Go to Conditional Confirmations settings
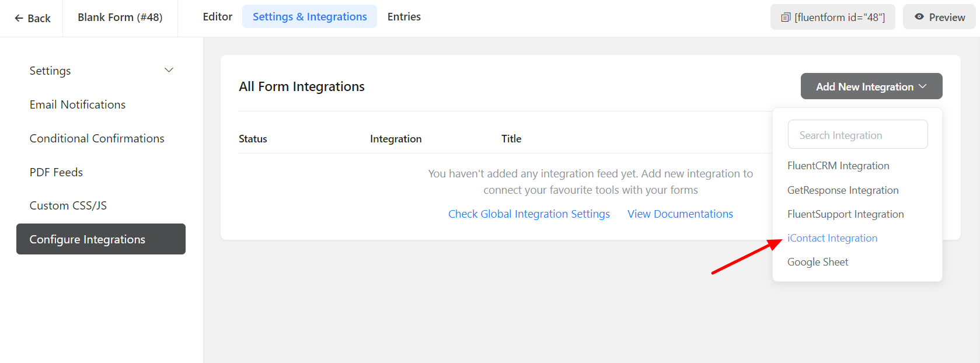Screen dimensions: 980x363 pos(97,138)
